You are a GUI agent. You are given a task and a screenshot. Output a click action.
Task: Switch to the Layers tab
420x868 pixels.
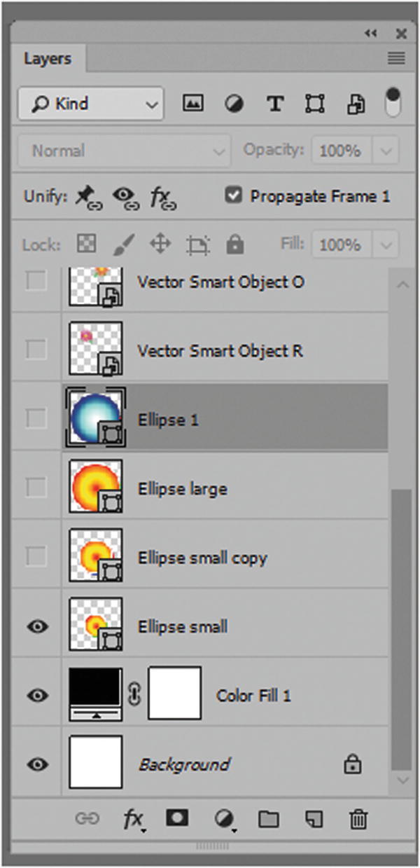[x=49, y=59]
